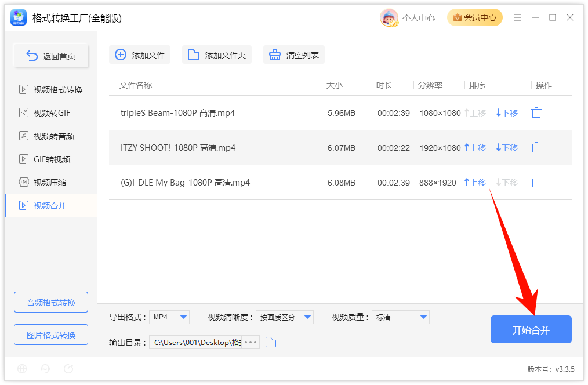The height and width of the screenshot is (385, 588).
Task: Delete tripleS Beam file with trash icon
Action: [536, 113]
